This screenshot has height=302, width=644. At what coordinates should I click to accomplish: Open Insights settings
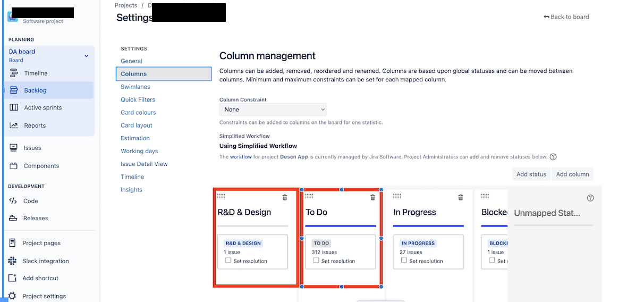(131, 190)
